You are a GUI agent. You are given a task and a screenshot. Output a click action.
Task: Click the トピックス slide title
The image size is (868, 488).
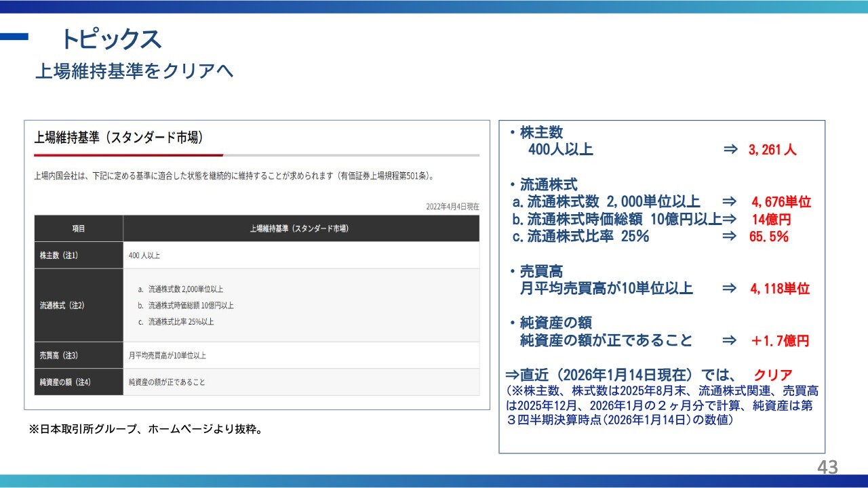(111, 39)
